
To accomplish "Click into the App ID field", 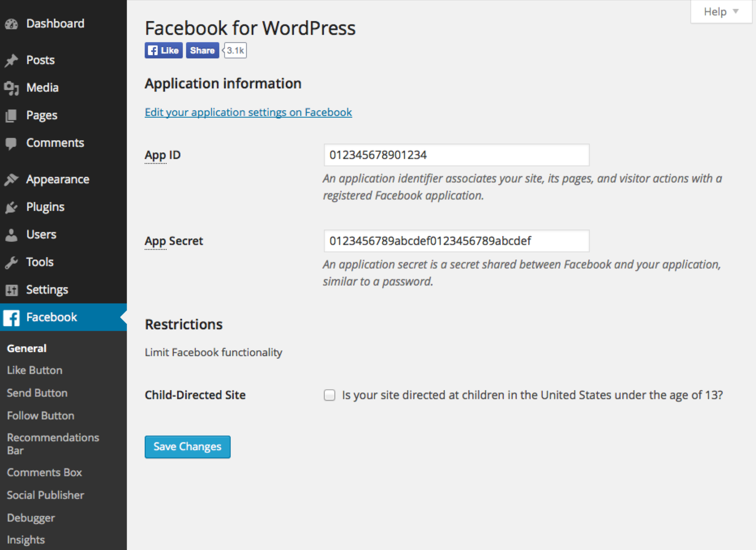I will pos(456,155).
